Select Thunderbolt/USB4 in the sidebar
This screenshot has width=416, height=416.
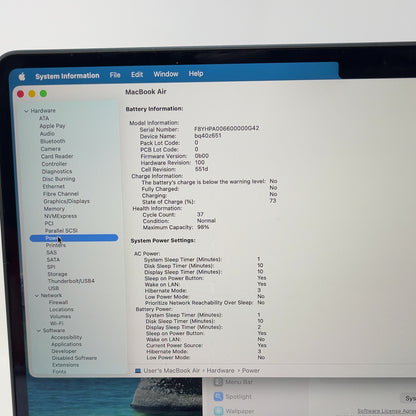pyautogui.click(x=71, y=281)
